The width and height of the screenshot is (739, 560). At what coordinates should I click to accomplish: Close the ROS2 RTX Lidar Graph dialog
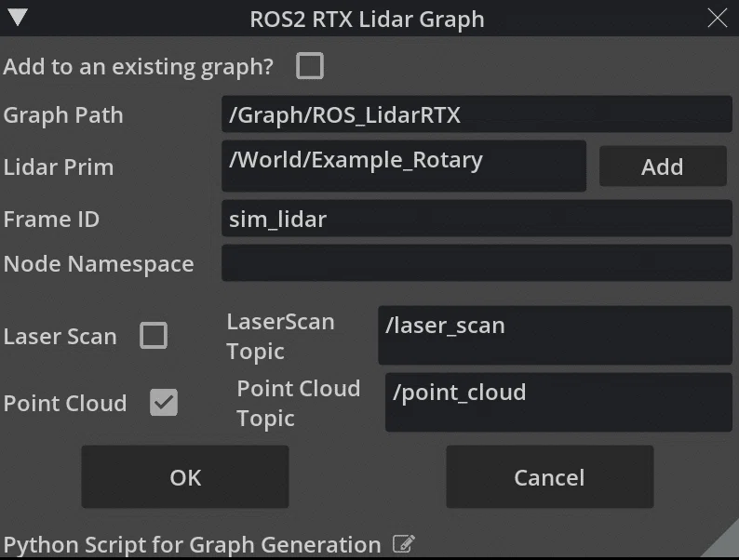point(717,19)
